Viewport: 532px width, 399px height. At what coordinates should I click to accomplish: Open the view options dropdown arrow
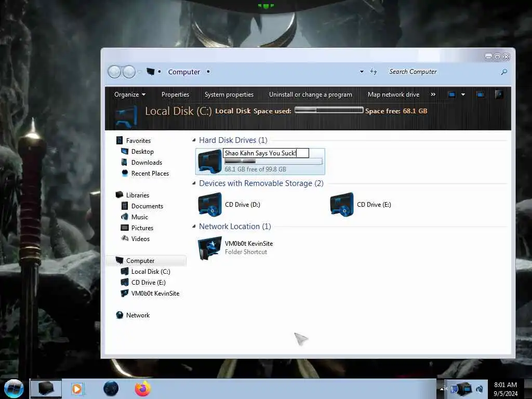click(x=463, y=95)
